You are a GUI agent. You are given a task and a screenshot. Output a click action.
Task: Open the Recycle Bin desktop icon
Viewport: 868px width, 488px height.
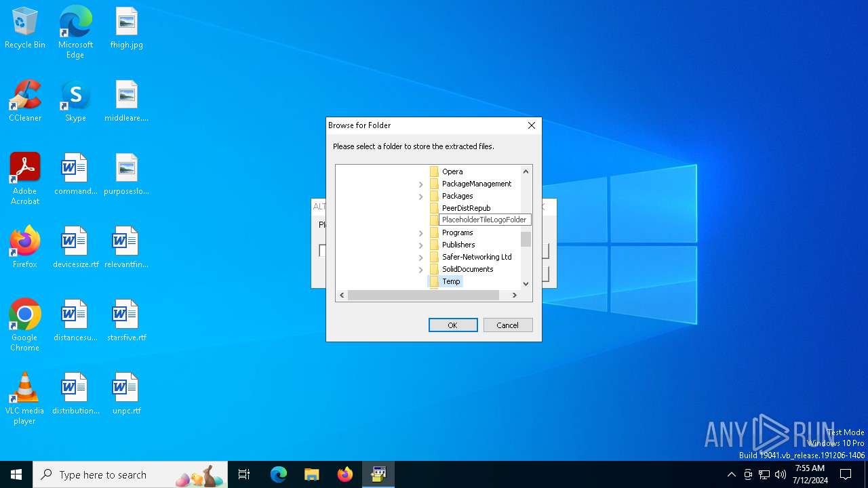(x=25, y=28)
